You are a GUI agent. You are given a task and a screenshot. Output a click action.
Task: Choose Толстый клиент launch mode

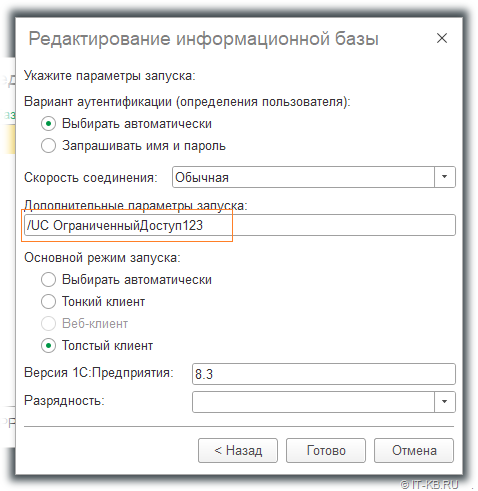coord(48,346)
